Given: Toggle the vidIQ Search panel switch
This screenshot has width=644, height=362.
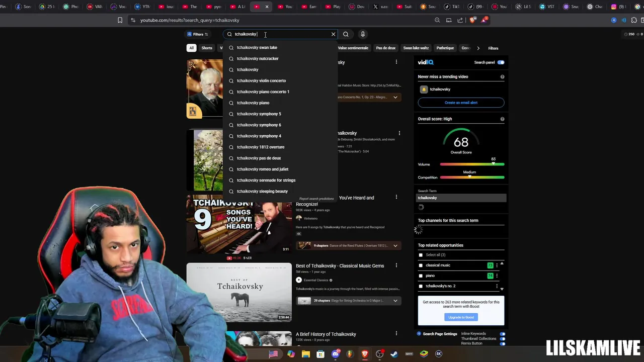Looking at the screenshot, I should [501, 62].
